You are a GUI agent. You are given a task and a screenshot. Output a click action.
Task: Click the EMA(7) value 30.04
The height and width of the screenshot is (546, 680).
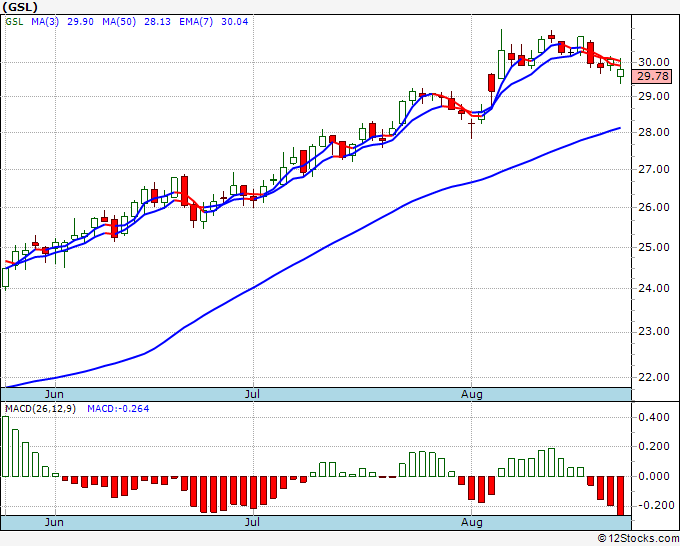coord(235,21)
